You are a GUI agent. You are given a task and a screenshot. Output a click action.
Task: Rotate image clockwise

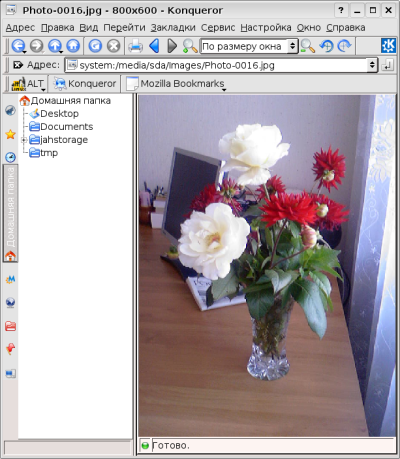[x=344, y=46]
